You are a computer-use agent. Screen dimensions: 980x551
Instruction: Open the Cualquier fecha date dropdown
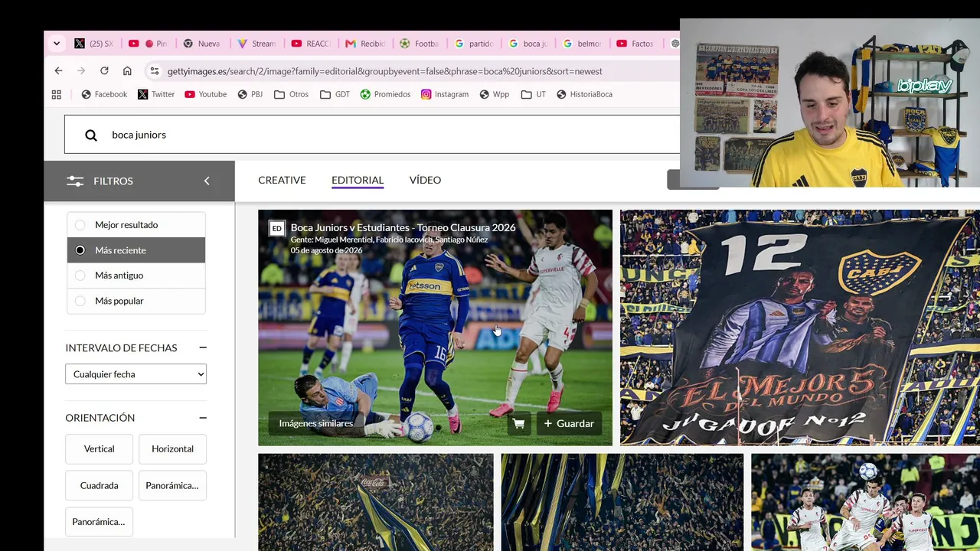136,374
